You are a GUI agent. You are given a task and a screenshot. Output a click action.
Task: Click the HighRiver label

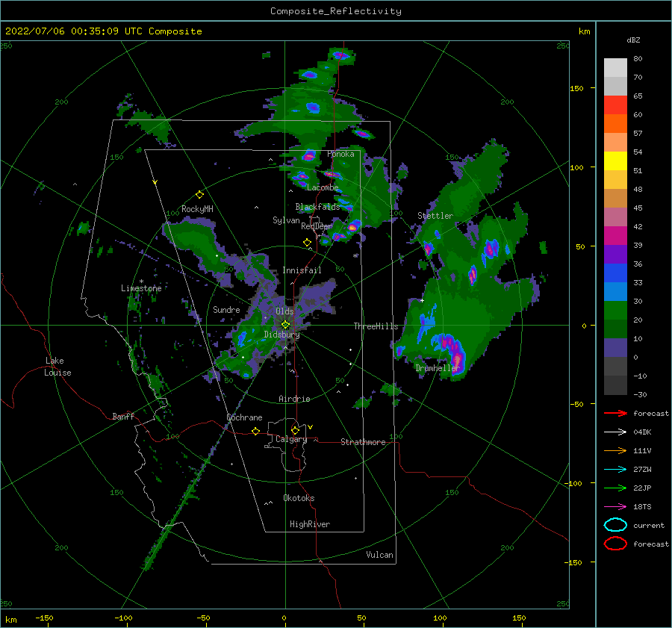(310, 524)
